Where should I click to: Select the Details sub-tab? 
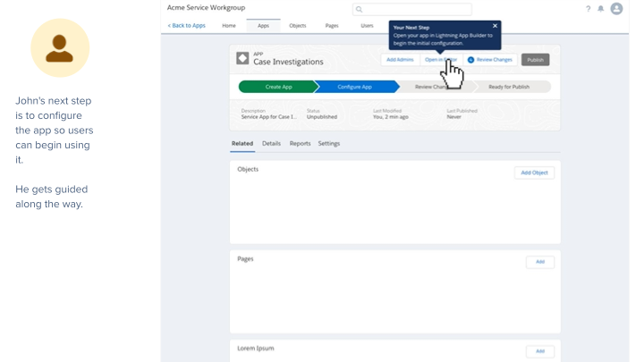point(271,143)
